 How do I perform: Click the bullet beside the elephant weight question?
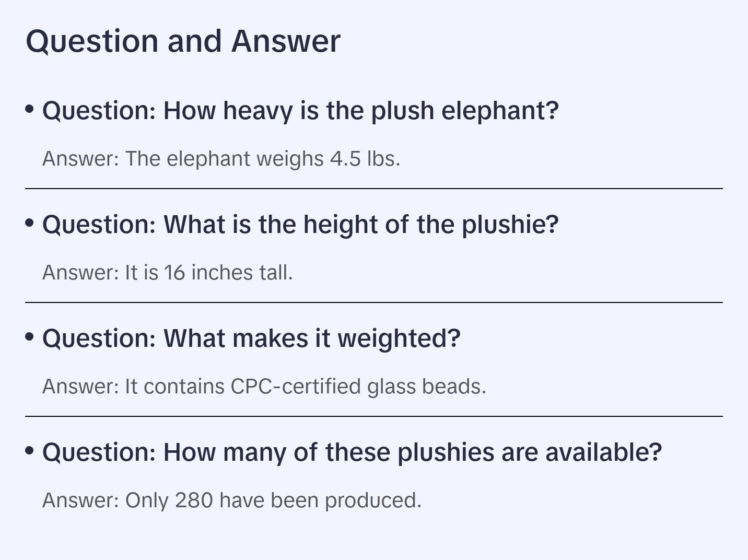[x=30, y=109]
